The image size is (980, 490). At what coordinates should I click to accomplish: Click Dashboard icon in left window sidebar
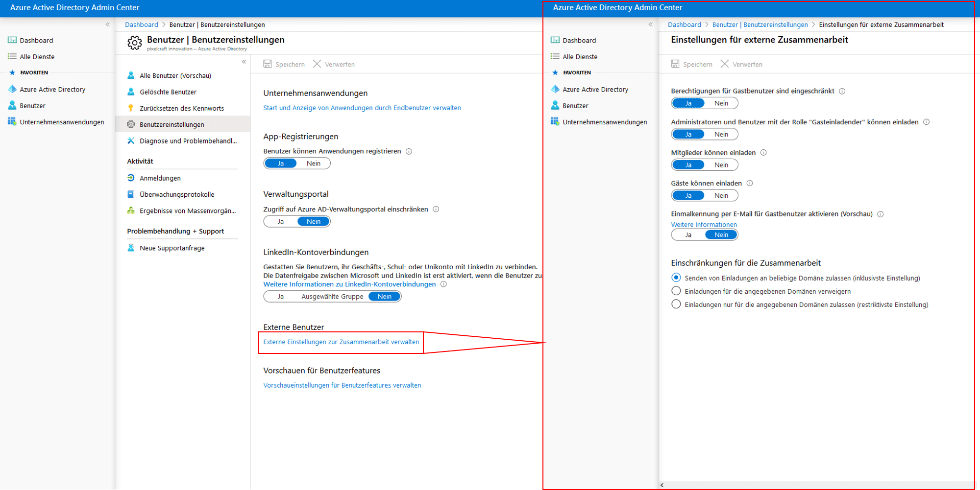[x=12, y=40]
